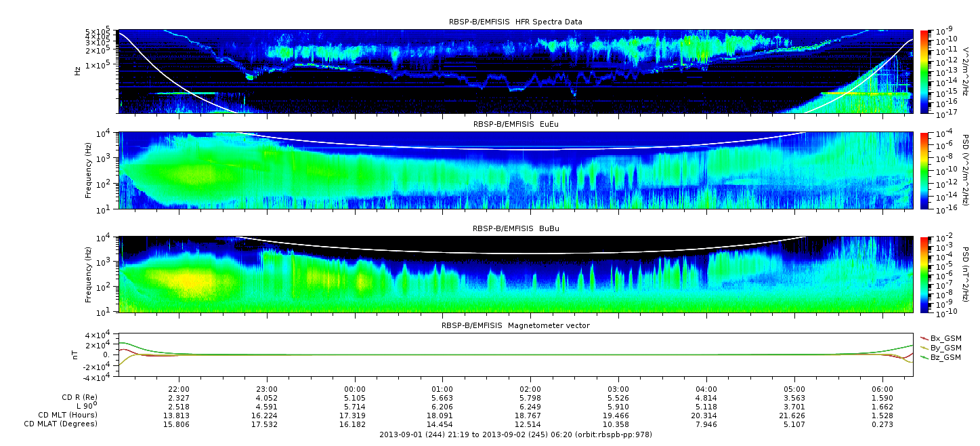Click the CD MLAT (Degrees) row label
980x446 pixels.
(x=62, y=424)
